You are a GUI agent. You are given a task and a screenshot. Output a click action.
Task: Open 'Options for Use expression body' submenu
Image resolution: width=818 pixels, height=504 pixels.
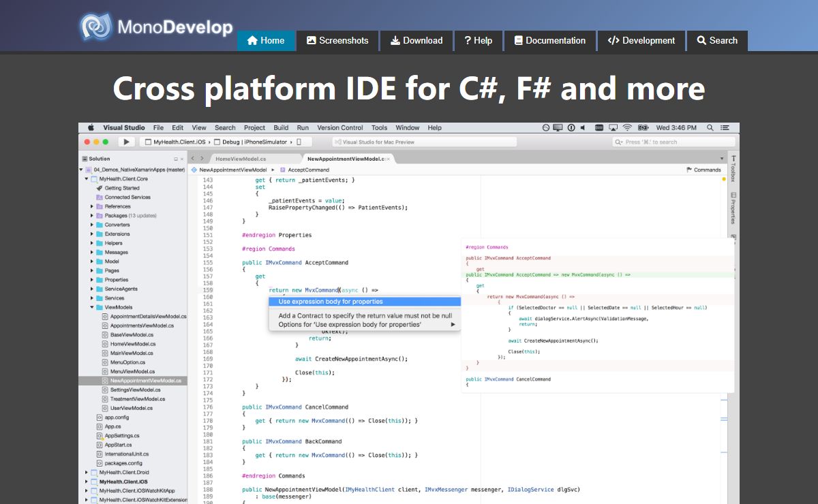click(365, 324)
